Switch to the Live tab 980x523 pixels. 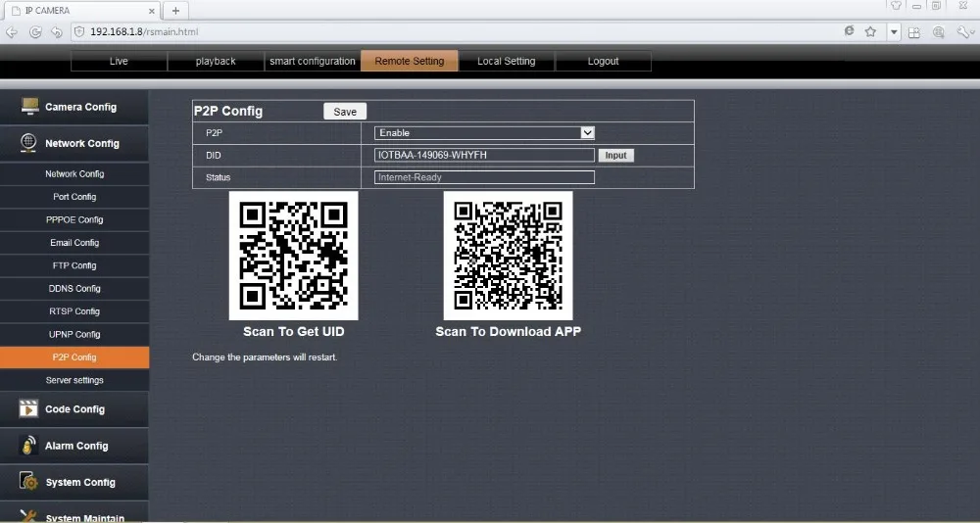pos(119,62)
